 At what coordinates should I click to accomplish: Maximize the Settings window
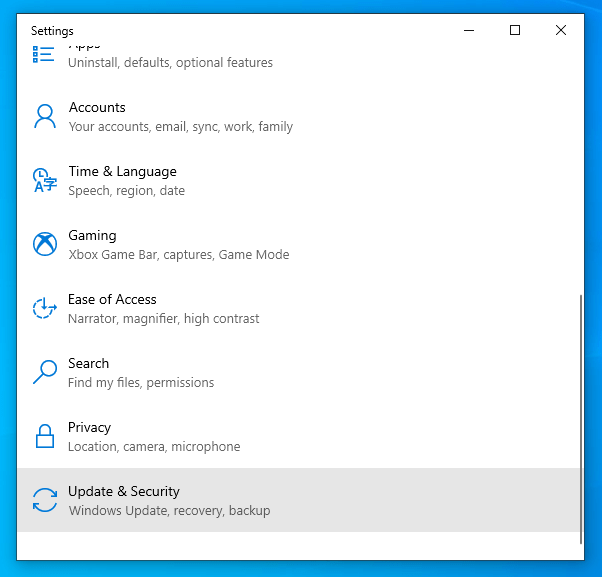point(515,30)
